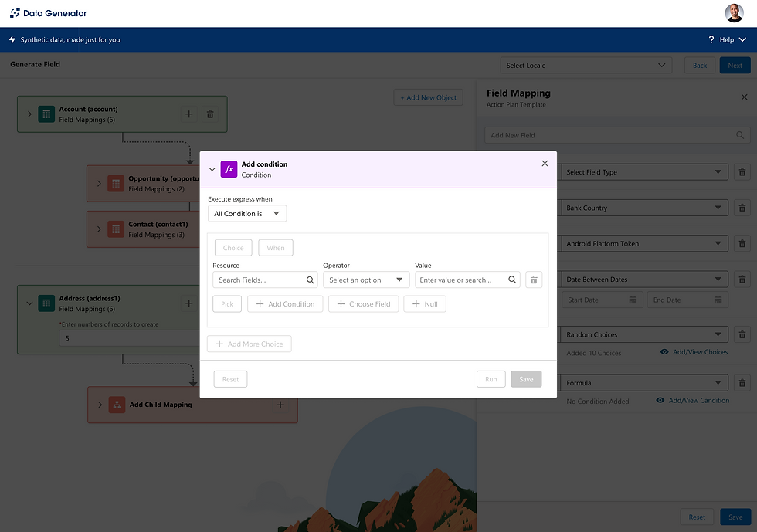Expand the Add Child Mapping node
The width and height of the screenshot is (757, 532).
[x=100, y=405]
